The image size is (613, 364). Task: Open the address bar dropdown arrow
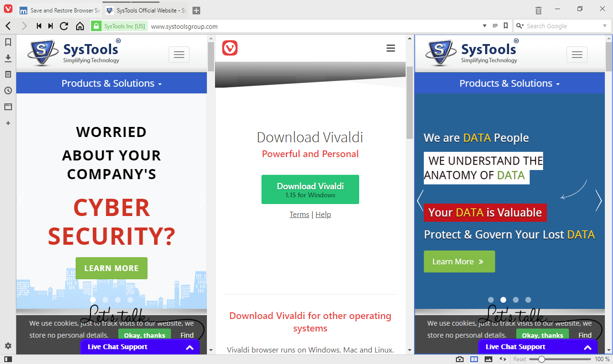[484, 26]
